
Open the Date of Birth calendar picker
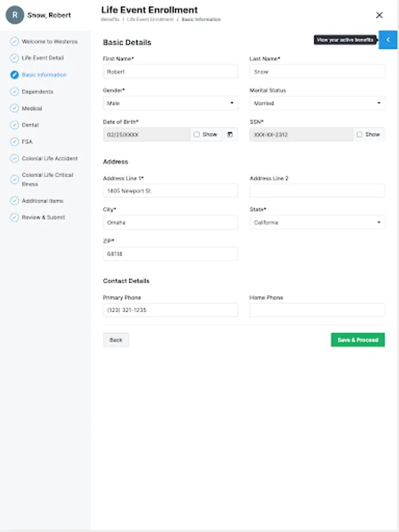pos(230,135)
